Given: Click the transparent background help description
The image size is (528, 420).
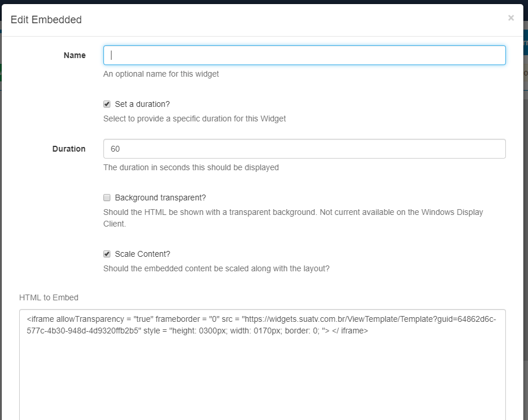Looking at the screenshot, I should coord(293,218).
